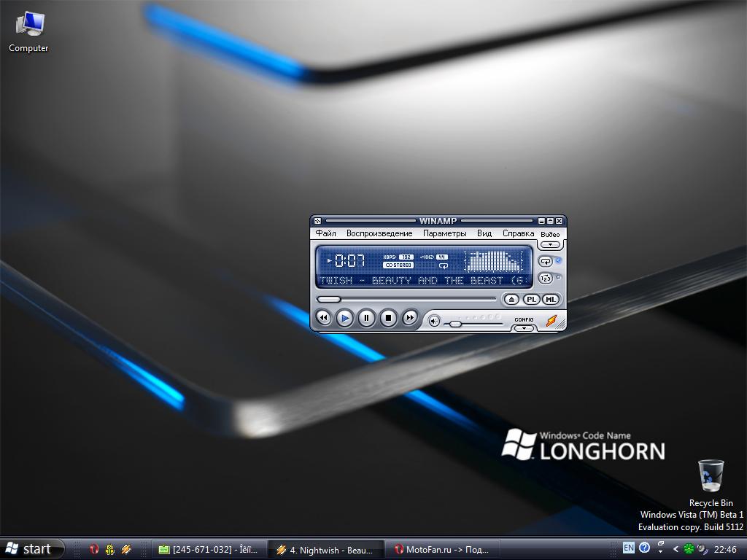Click the volume slider handle
The height and width of the screenshot is (560, 747).
pyautogui.click(x=455, y=324)
